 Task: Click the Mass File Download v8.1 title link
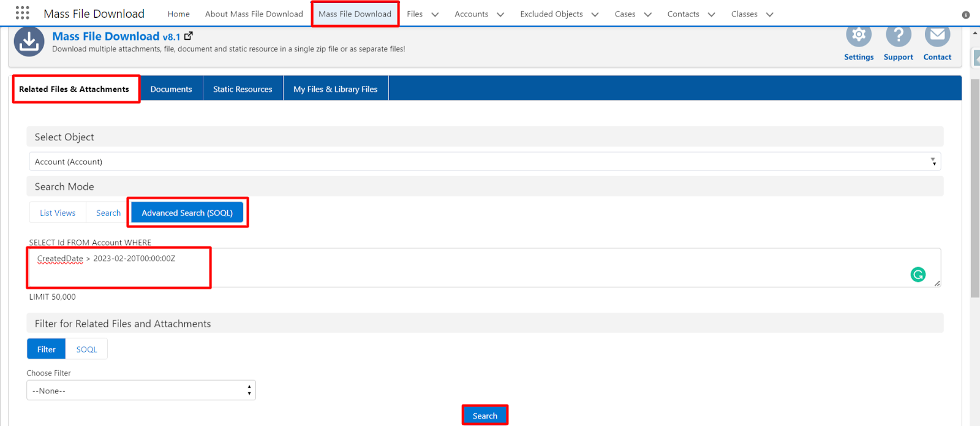[116, 36]
